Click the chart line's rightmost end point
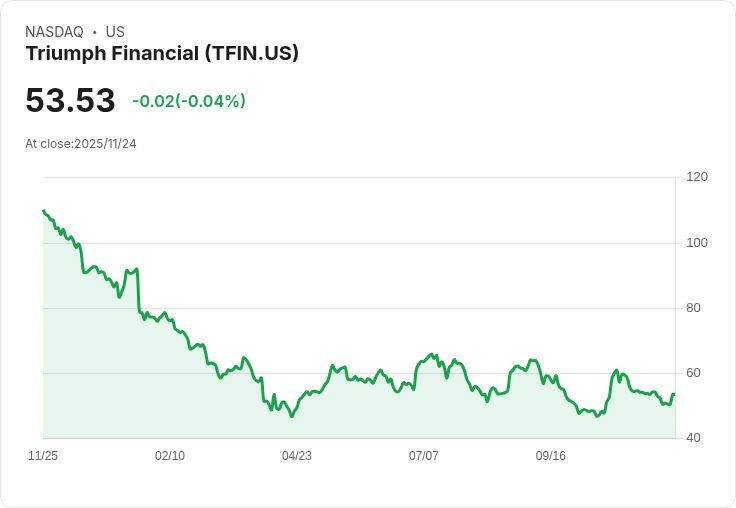736x508 pixels. 674,394
